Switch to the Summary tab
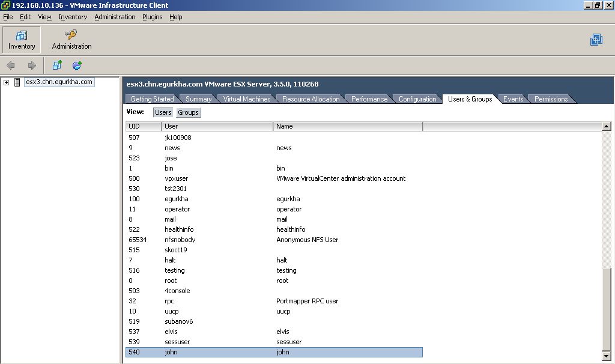The image size is (615, 364). point(198,99)
